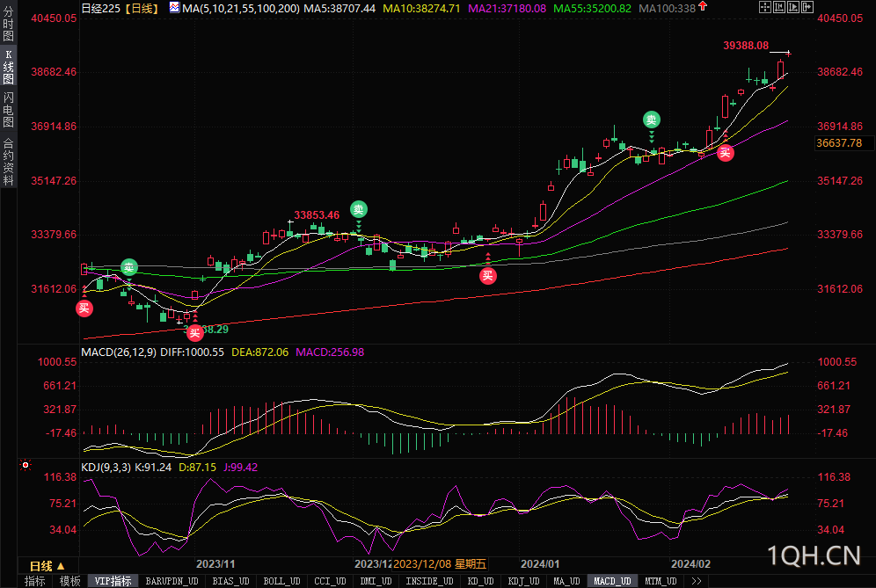The image size is (876, 588).
Task: Click the MACD:256.98 value
Action: [x=330, y=352]
